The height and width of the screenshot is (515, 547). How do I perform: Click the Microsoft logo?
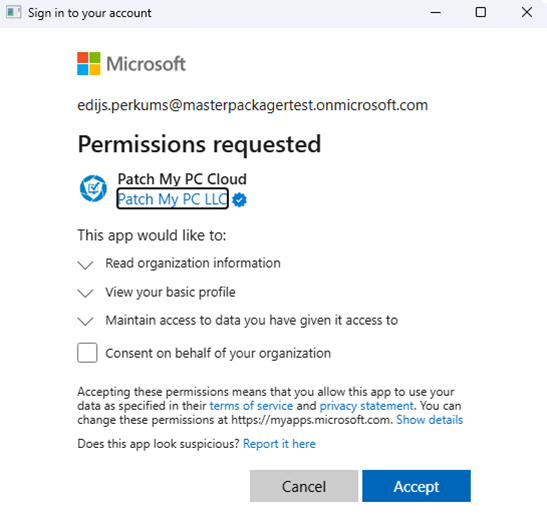[x=132, y=64]
